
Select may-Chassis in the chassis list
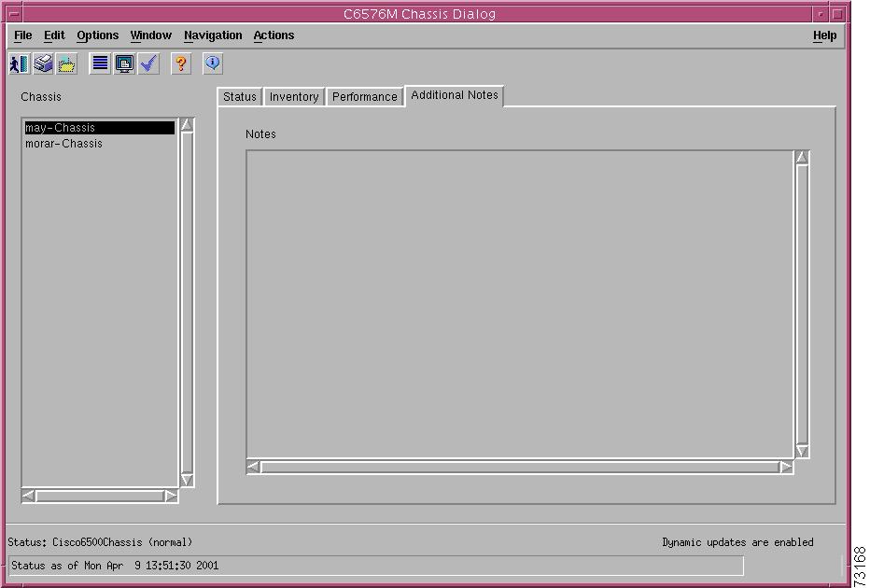100,128
